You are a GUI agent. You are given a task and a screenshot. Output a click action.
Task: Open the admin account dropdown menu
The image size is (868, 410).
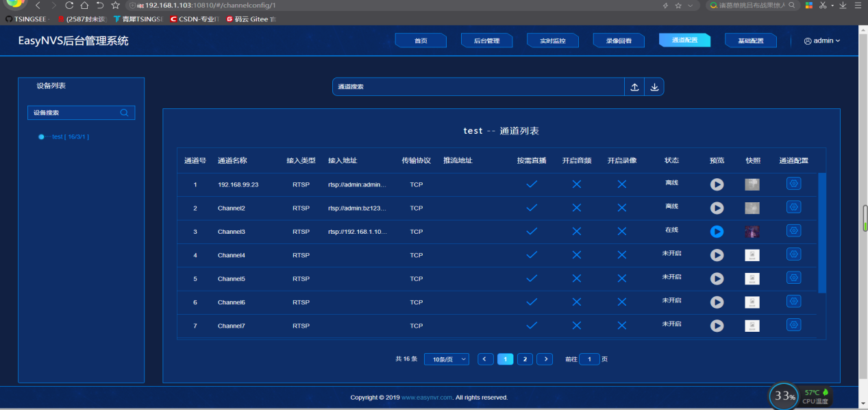[821, 40]
